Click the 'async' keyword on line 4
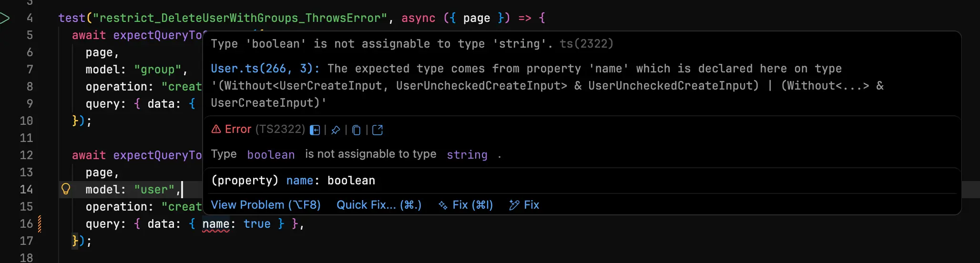The width and height of the screenshot is (980, 263). tap(418, 18)
